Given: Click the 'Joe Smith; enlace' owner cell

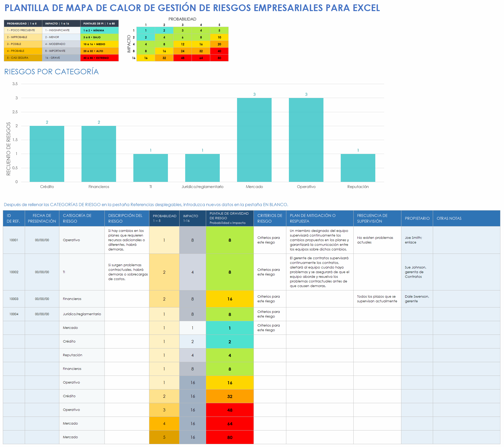Looking at the screenshot, I should coord(417,240).
